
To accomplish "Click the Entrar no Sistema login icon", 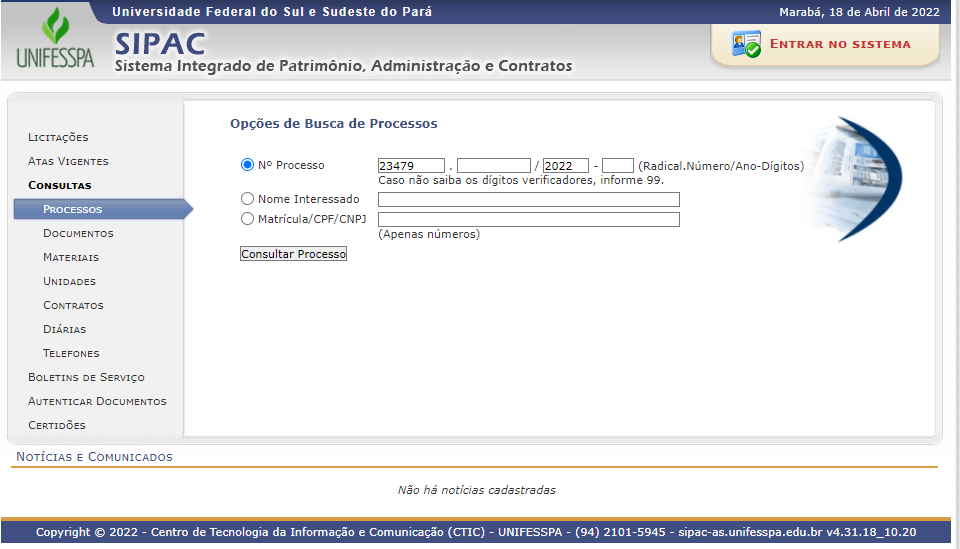I will tap(746, 44).
